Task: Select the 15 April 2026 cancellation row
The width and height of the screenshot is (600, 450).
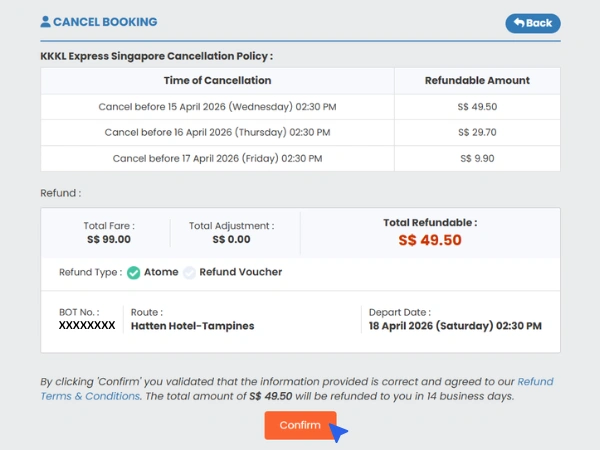Action: click(x=217, y=106)
